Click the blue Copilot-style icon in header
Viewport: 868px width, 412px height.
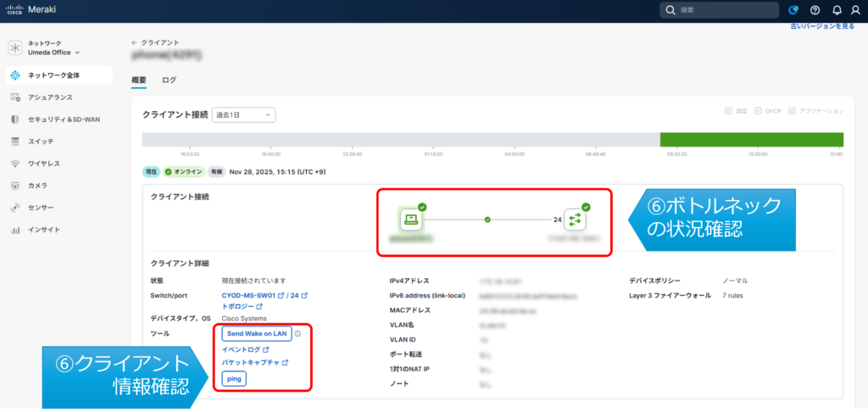tap(793, 10)
